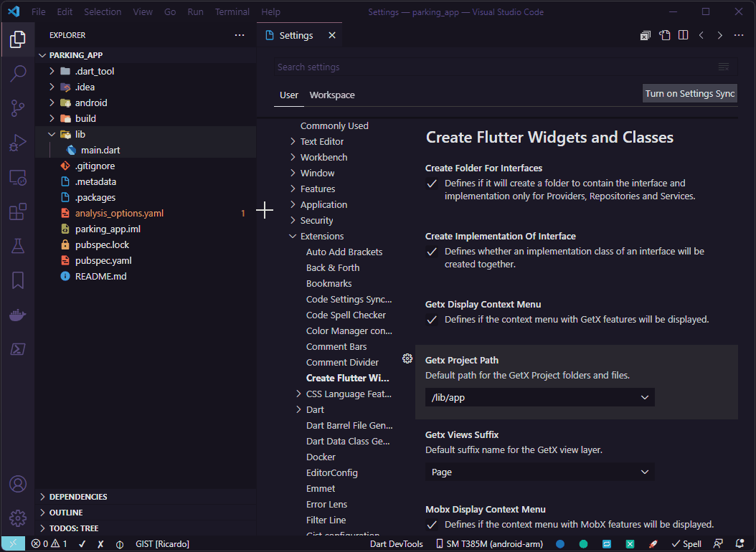The width and height of the screenshot is (756, 552).
Task: Click the rocket icon in status bar
Action: click(x=653, y=544)
